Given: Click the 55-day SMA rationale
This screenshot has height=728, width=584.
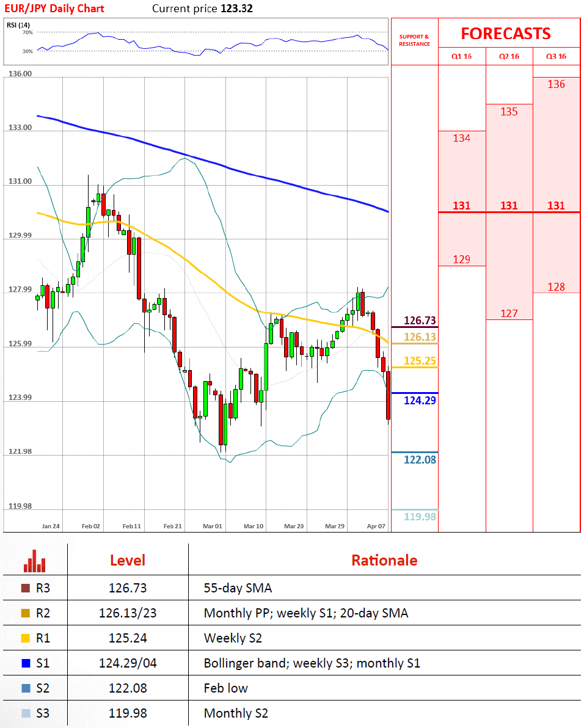Looking at the screenshot, I should pyautogui.click(x=238, y=588).
